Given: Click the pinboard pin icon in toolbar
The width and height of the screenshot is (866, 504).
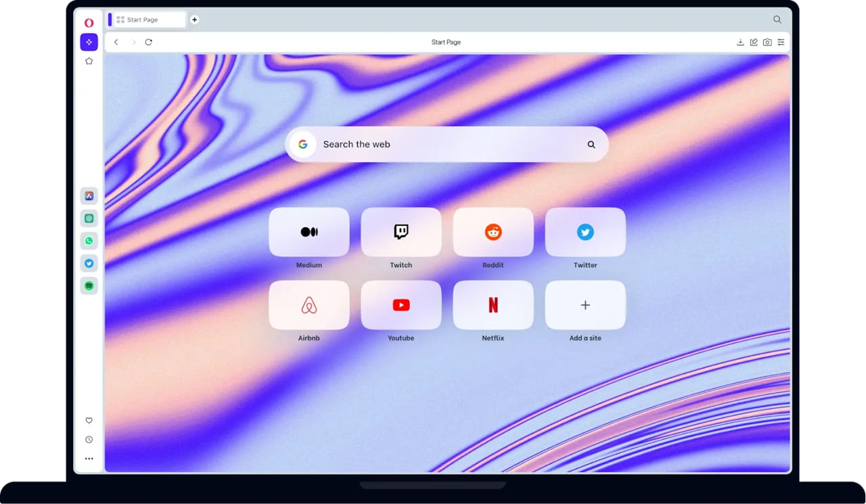Looking at the screenshot, I should coord(754,42).
